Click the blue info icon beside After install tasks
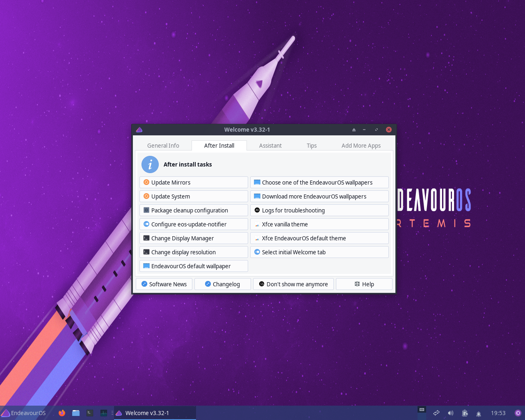This screenshot has height=420, width=525. coord(150,164)
